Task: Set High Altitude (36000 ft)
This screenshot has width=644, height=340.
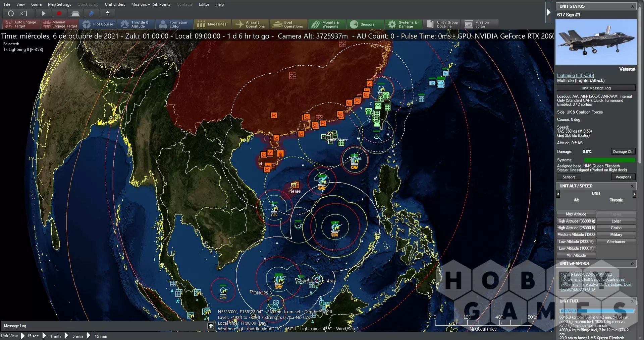Action: (576, 221)
